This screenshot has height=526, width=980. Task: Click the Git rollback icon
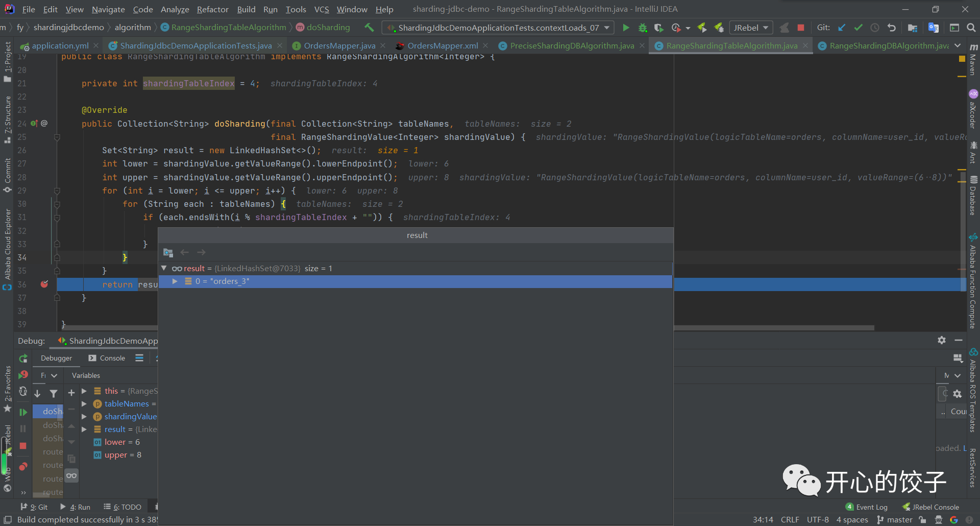pos(892,28)
